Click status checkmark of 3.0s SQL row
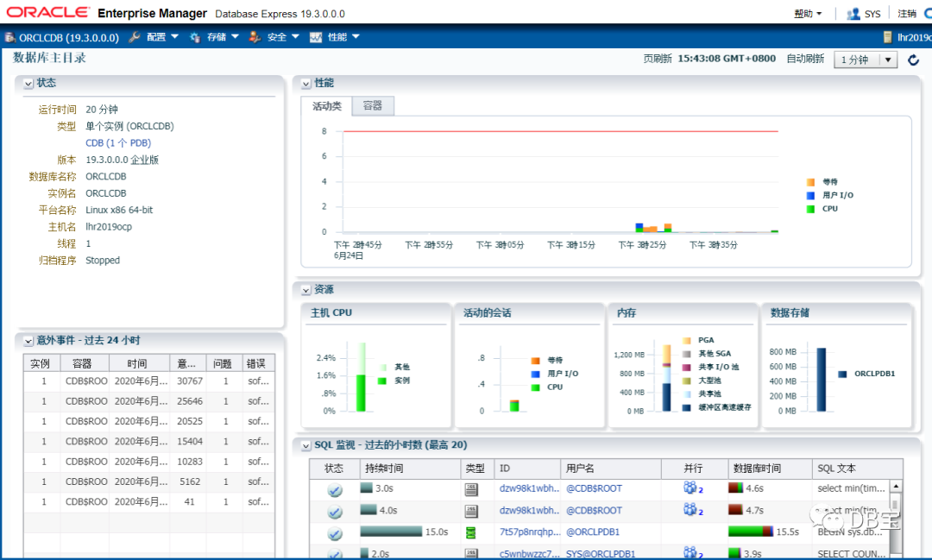The image size is (932, 560). [335, 490]
